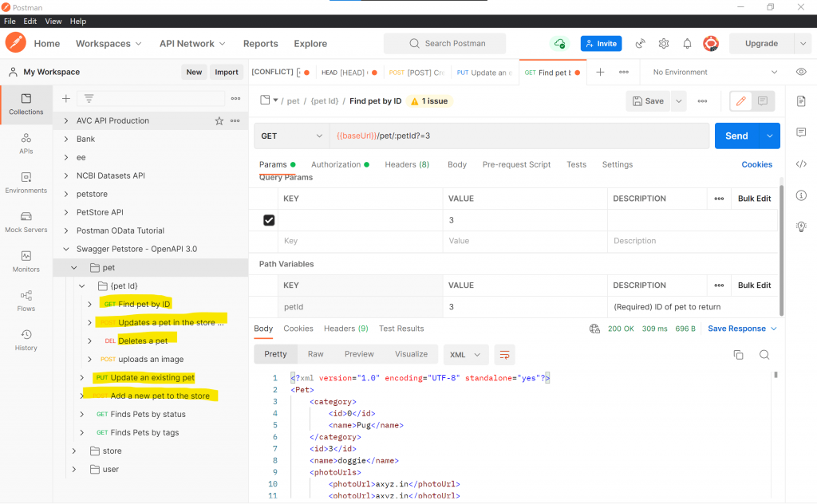Image resolution: width=817 pixels, height=504 pixels.
Task: Search within the response body
Action: coord(764,355)
